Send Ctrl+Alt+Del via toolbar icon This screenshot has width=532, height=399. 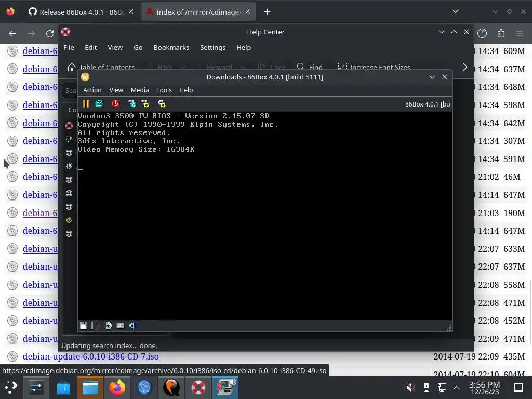pos(132,104)
